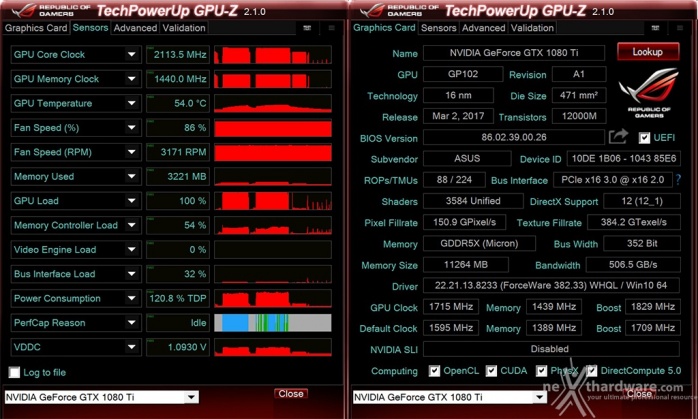Open GPU Temperature sensor dropdown arrow
Screen dimensions: 698x419
[132, 103]
